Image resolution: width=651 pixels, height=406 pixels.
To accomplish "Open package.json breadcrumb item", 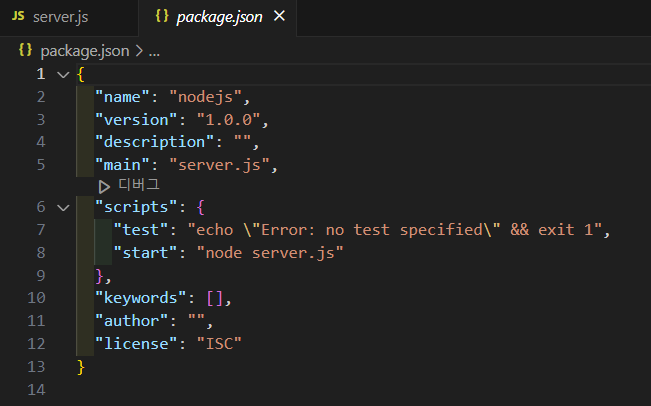I will (x=85, y=51).
